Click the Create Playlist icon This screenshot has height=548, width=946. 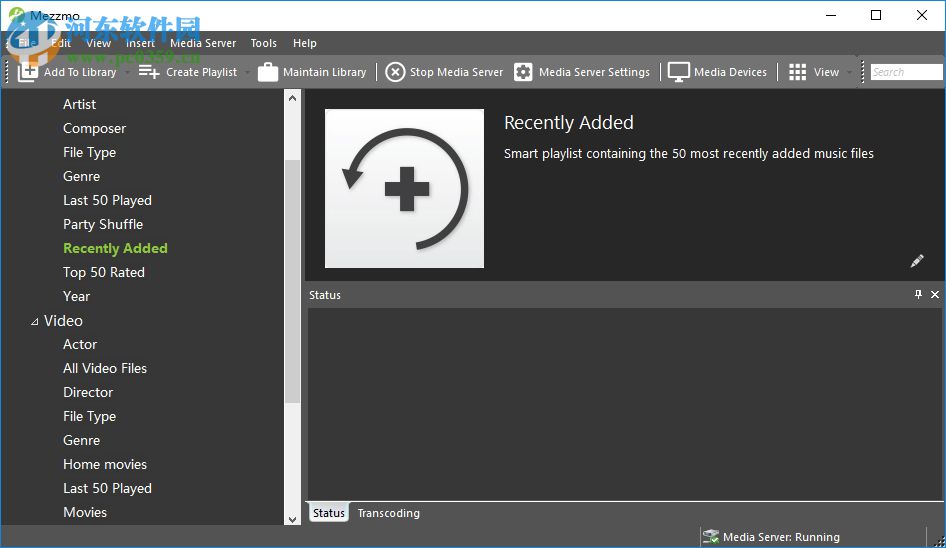click(x=149, y=72)
